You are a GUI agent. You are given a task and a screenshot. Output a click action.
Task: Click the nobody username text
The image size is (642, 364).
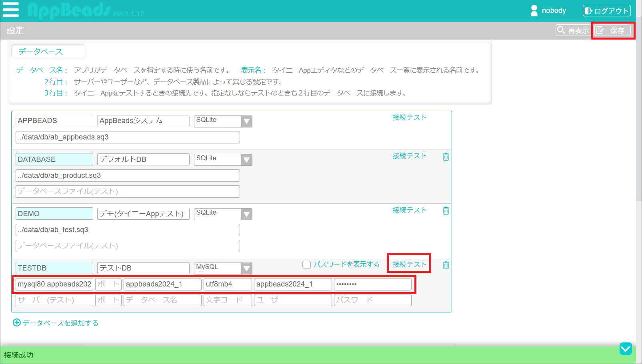tap(554, 10)
